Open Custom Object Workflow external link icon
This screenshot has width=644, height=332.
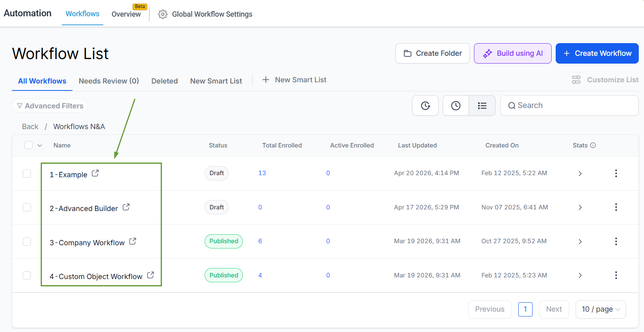pyautogui.click(x=151, y=275)
